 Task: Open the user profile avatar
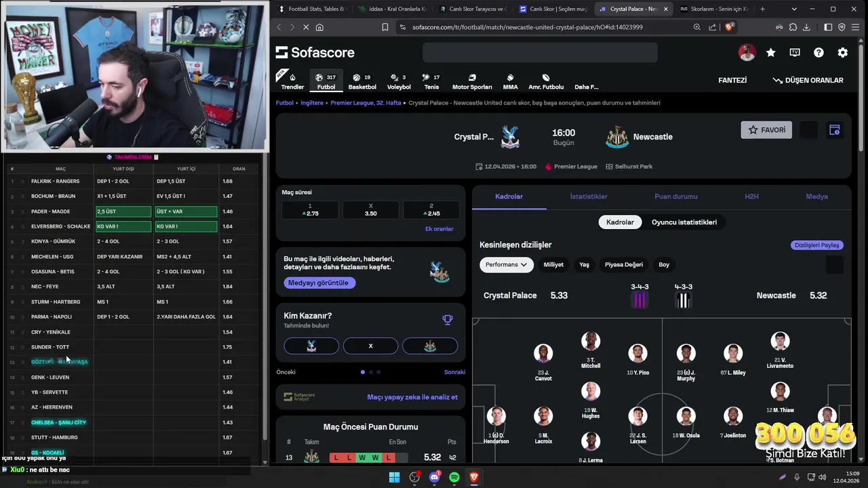[x=747, y=52]
